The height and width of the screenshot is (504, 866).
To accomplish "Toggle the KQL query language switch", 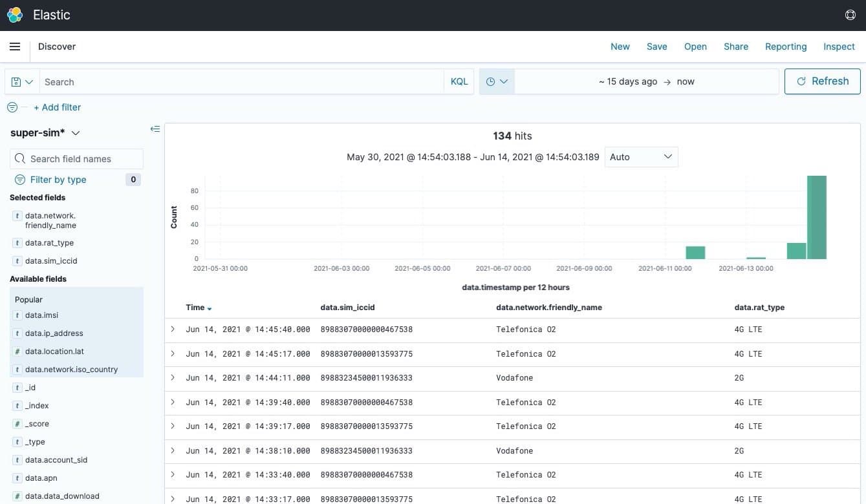I will 459,82.
